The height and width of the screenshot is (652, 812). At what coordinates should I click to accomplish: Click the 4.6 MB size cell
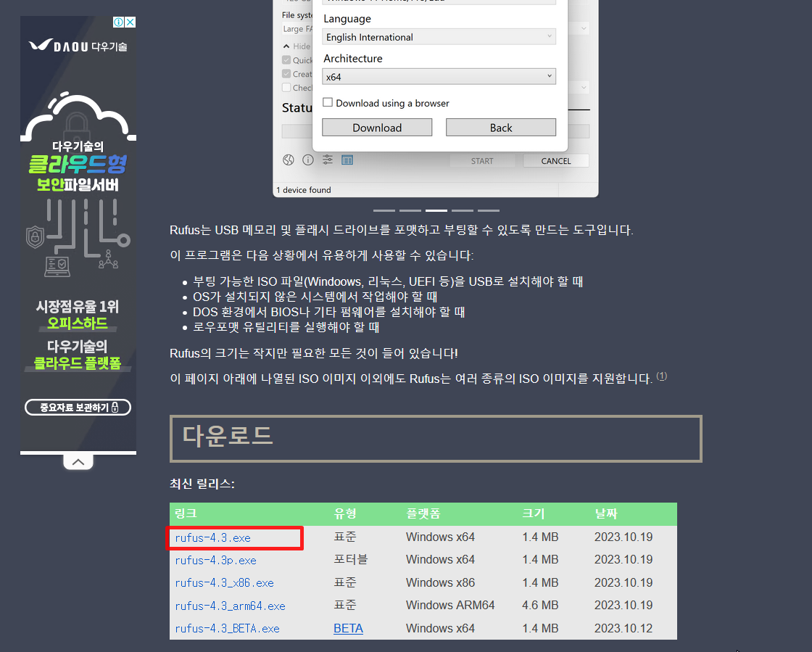point(540,606)
